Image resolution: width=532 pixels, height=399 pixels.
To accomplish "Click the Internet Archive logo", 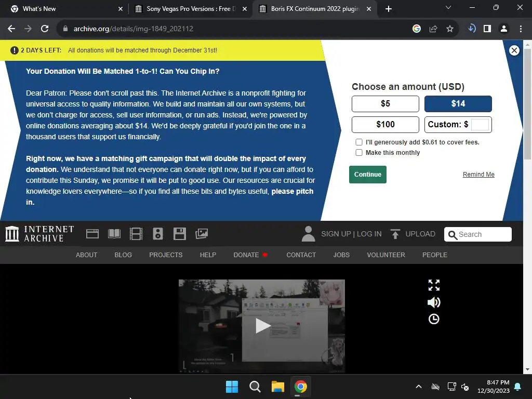I will click(x=39, y=234).
